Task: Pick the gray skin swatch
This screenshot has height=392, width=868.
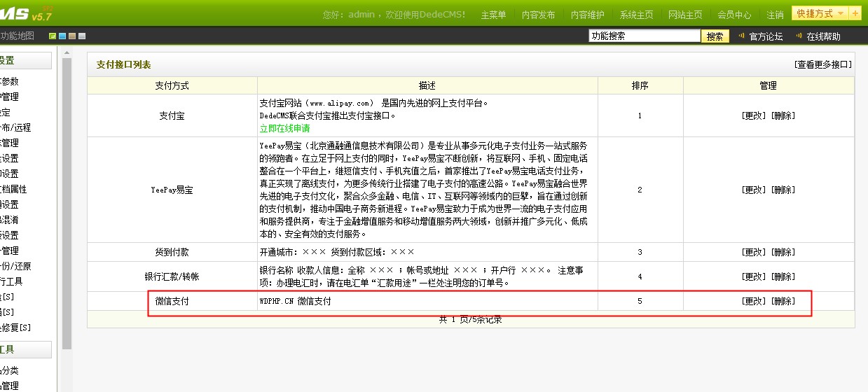Action: (82, 36)
